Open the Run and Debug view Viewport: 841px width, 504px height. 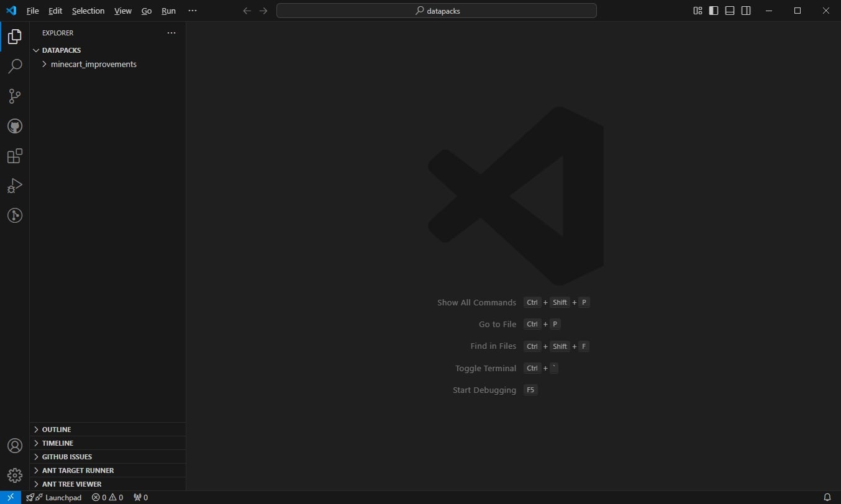[x=14, y=186]
